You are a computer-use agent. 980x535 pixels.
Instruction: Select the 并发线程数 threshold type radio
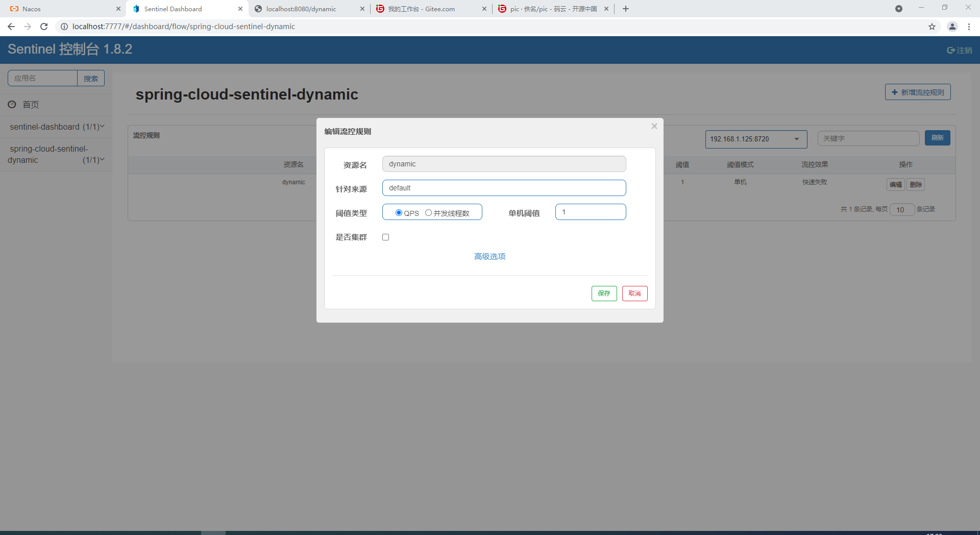(428, 213)
